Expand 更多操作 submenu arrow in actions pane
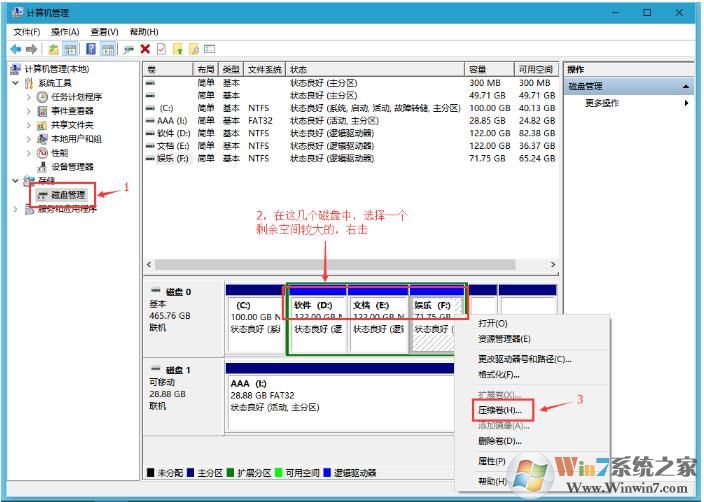 [686, 103]
